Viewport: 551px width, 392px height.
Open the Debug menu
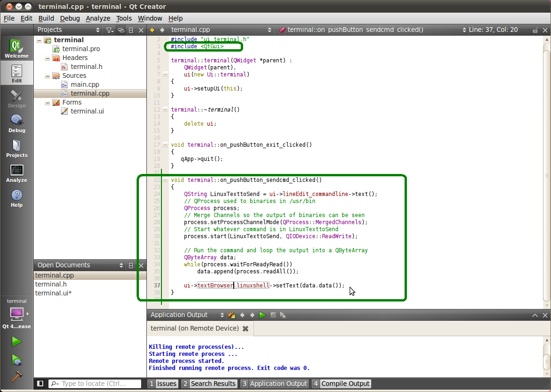pos(70,18)
